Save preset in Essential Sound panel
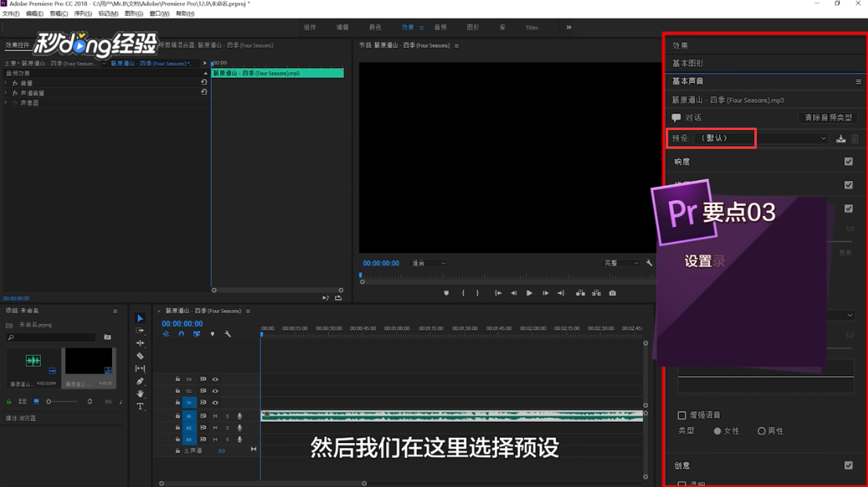Viewport: 868px width, 487px height. pyautogui.click(x=841, y=139)
